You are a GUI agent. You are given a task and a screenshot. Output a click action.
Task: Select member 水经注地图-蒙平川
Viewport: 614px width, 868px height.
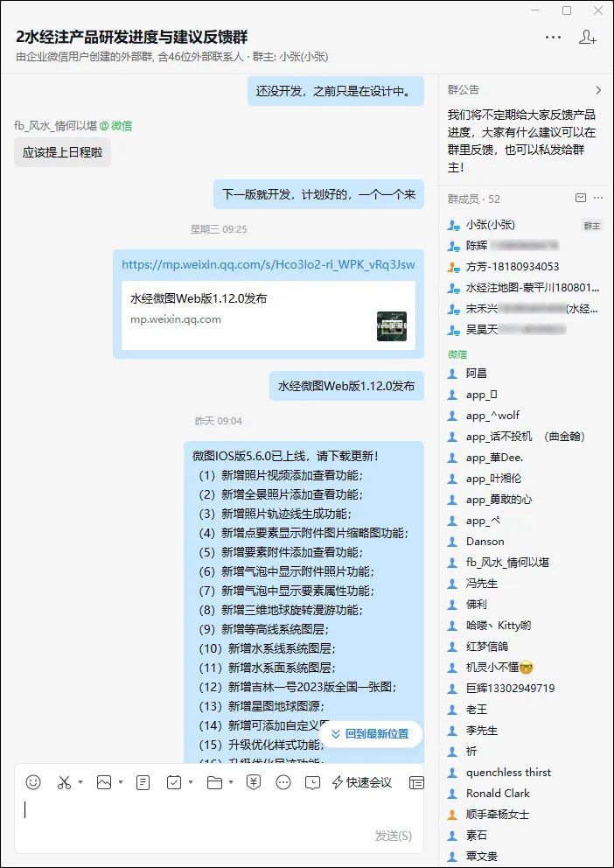[526, 288]
